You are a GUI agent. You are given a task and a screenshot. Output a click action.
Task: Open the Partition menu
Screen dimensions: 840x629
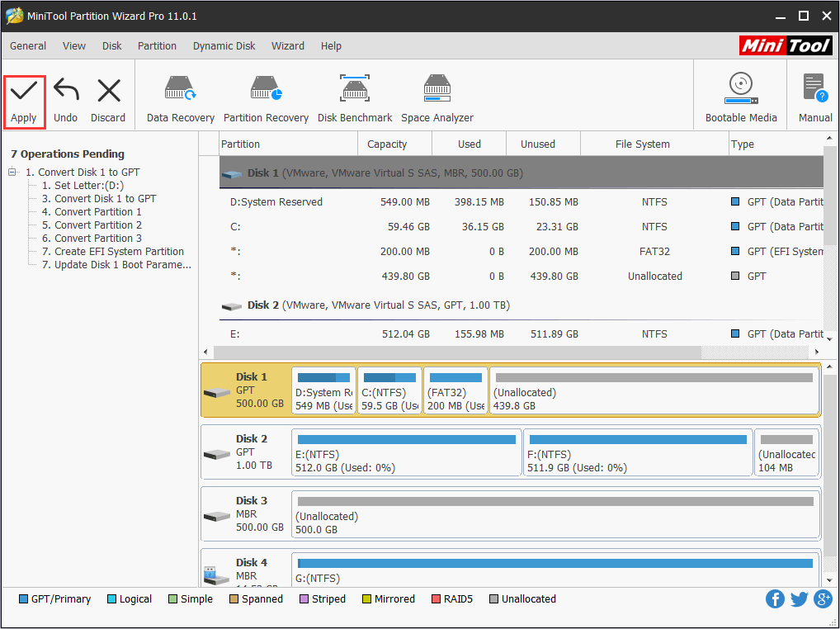point(157,46)
